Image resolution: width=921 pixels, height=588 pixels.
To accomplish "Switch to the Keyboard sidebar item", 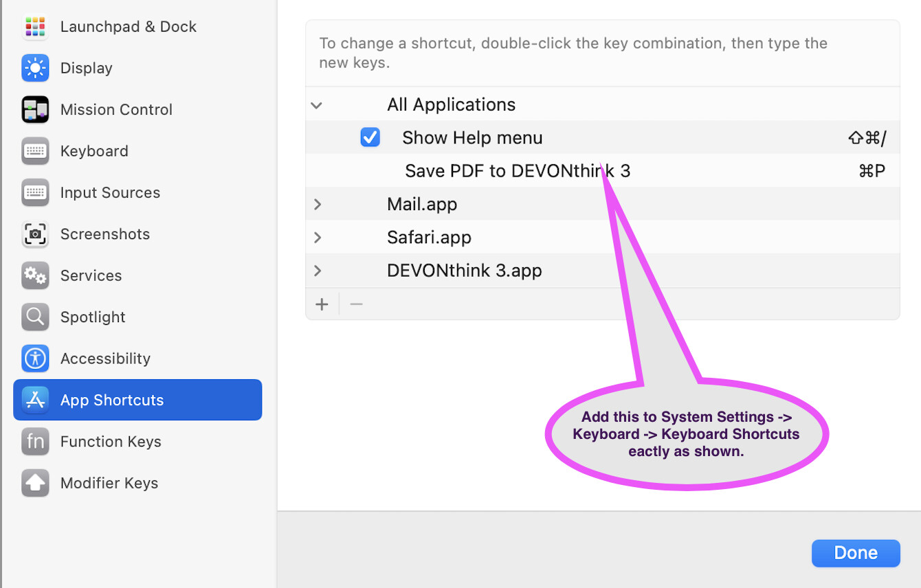I will tap(94, 151).
